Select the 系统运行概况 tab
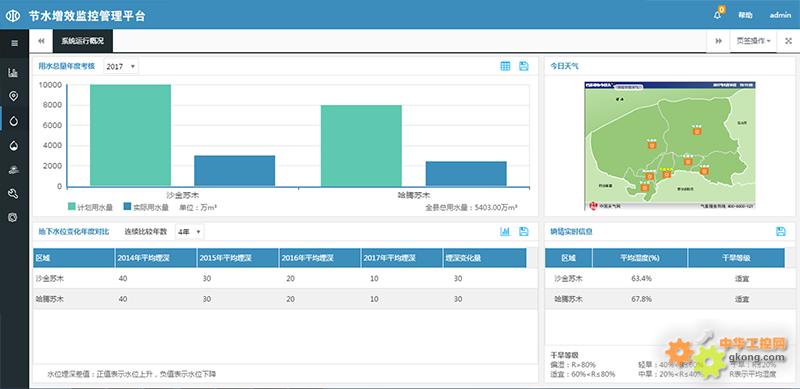Viewport: 800px width, 389px height. (83, 41)
